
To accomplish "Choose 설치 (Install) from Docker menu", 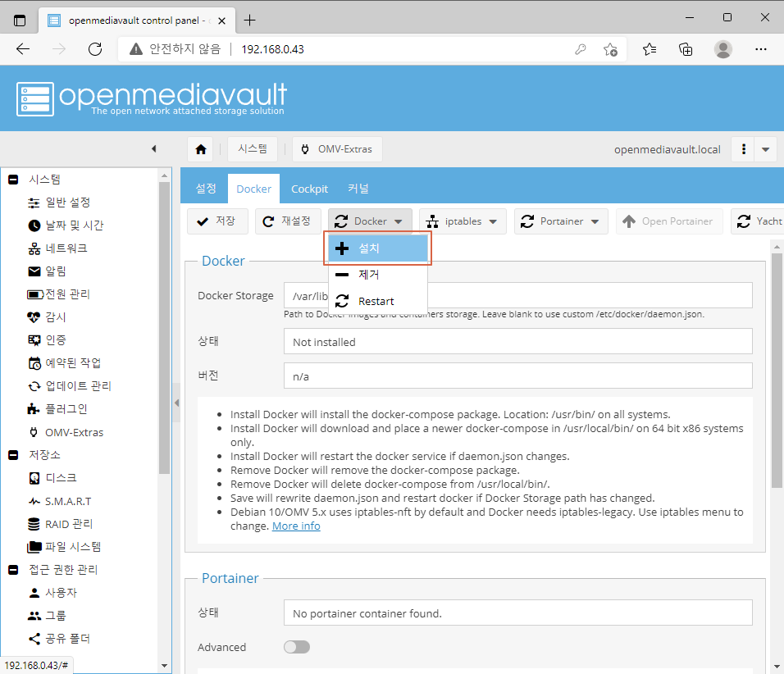I will (x=378, y=248).
